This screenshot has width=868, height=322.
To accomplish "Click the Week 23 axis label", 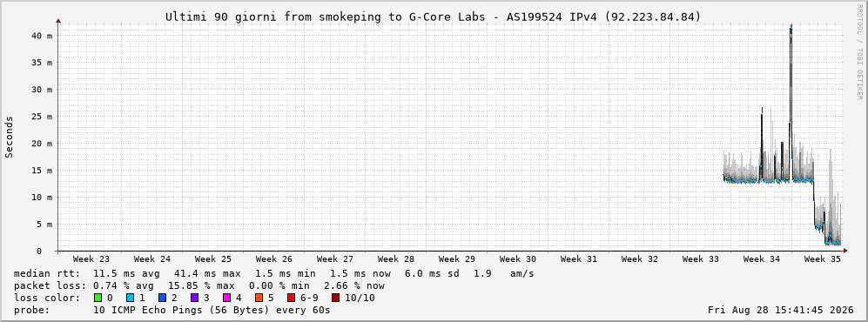I will (91, 258).
